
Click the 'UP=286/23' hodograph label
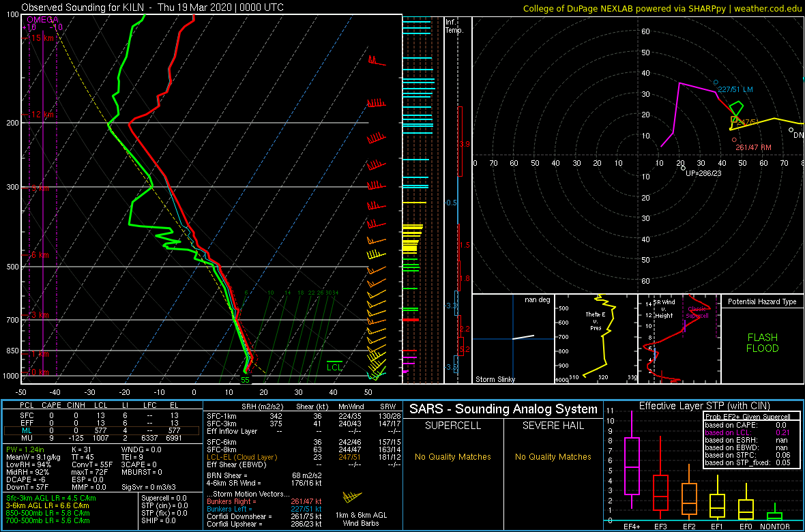704,173
